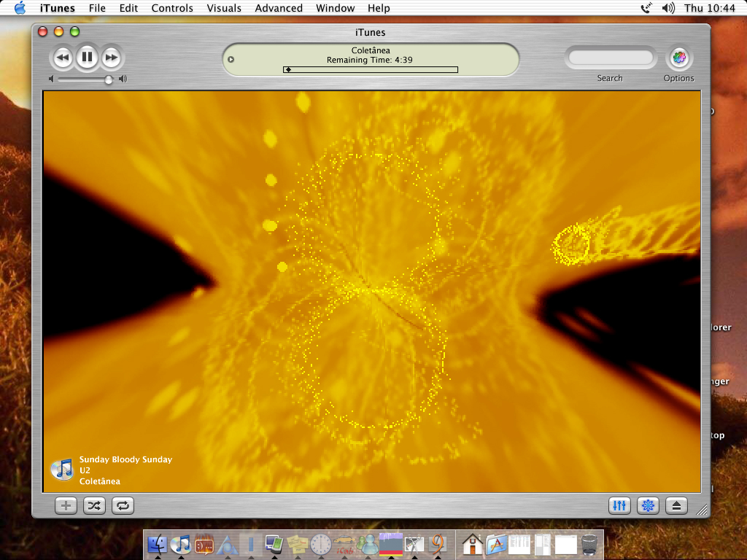Screen dimensions: 747x560
Task: Click the song progress bar
Action: click(371, 70)
